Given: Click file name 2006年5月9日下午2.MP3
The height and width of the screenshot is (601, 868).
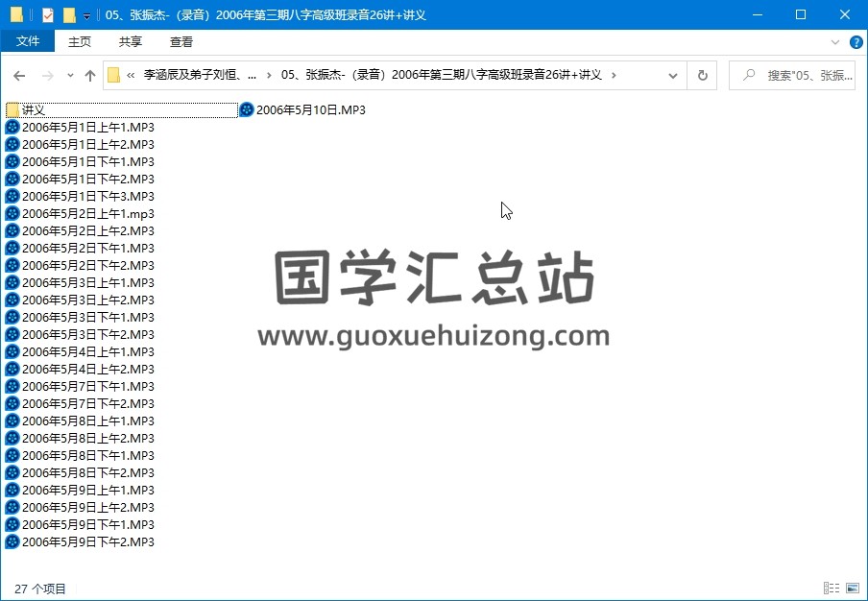Looking at the screenshot, I should tap(88, 541).
